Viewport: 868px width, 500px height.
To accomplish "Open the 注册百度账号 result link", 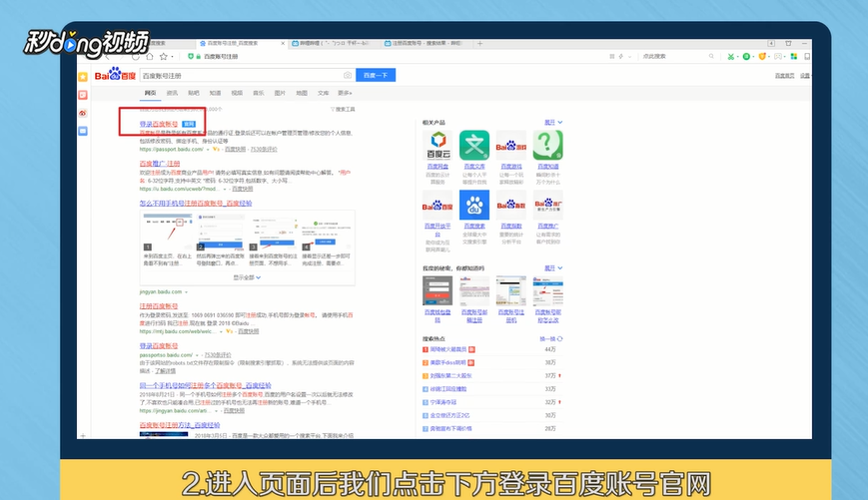I will click(159, 305).
